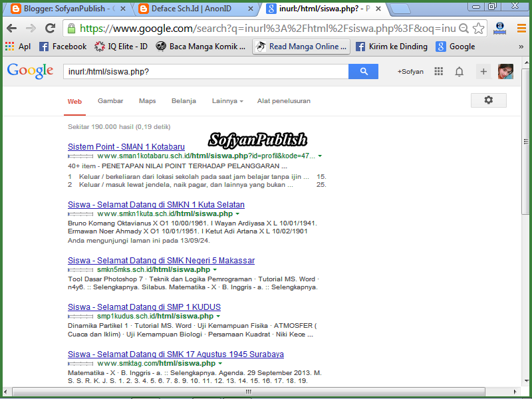This screenshot has height=399, width=532.
Task: Open the Chrome menu hamburger icon
Action: coord(522,29)
